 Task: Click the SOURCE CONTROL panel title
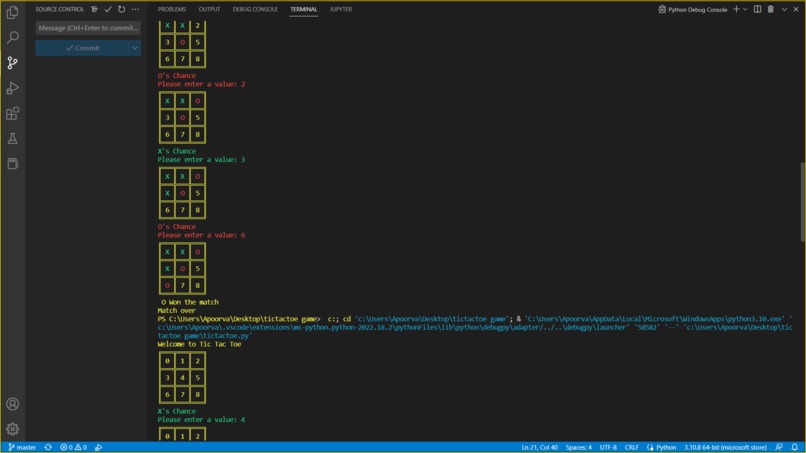(x=60, y=9)
